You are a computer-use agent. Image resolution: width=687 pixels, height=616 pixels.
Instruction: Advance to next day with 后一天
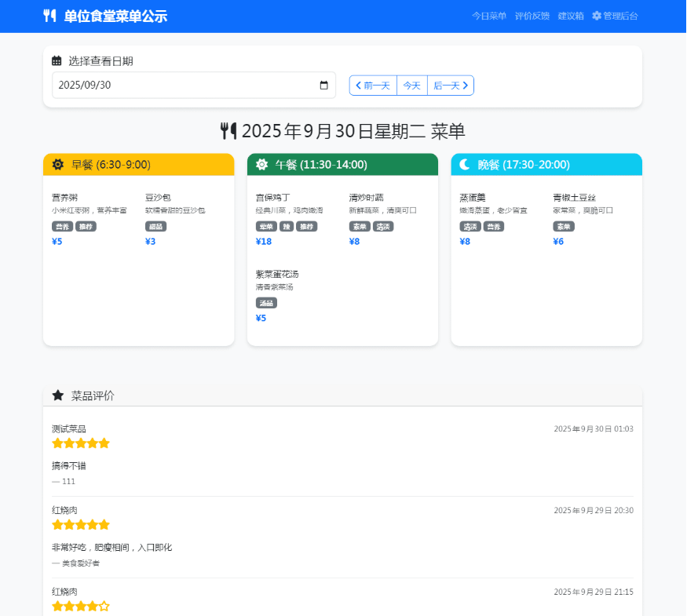(451, 86)
